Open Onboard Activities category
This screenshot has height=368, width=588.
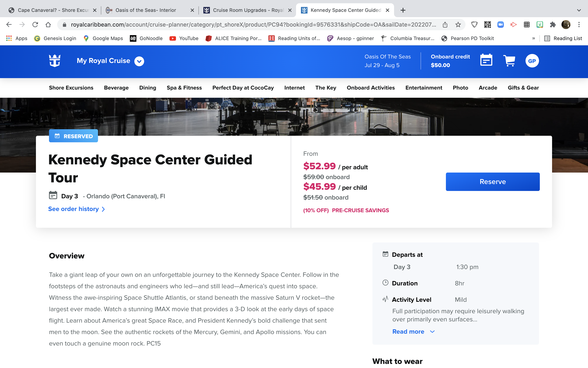(371, 88)
